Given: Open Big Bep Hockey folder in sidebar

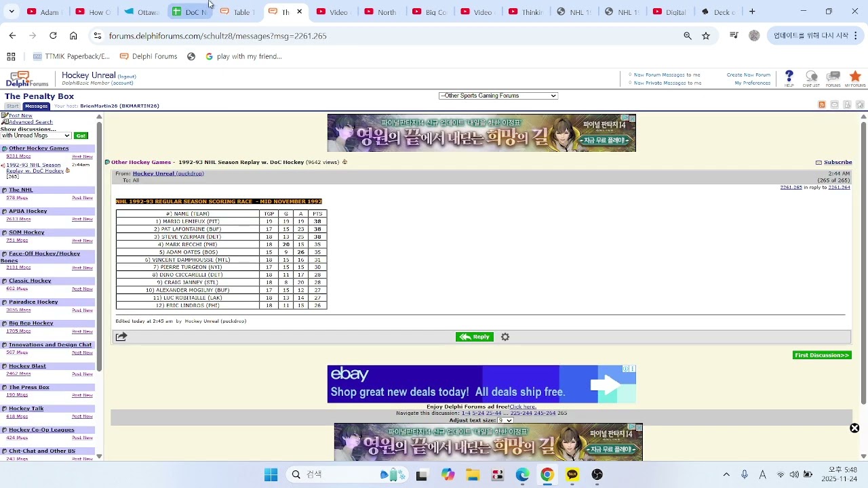Looking at the screenshot, I should tap(31, 323).
